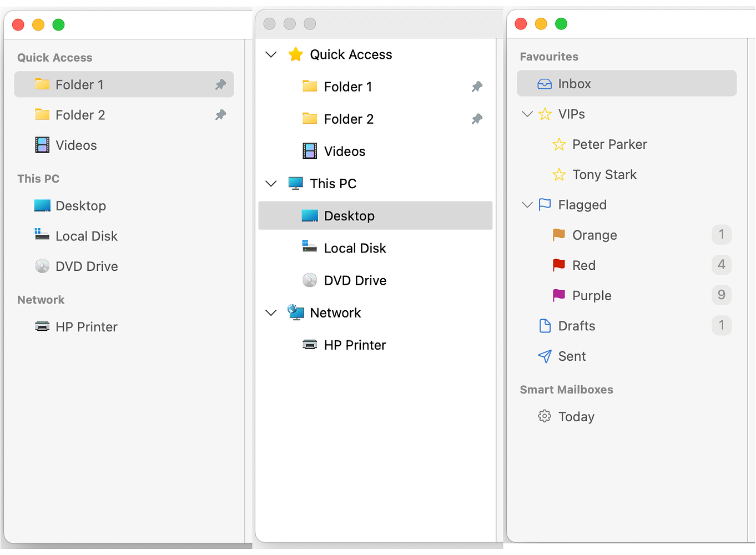Click the Smart Mailboxes heading

click(x=566, y=389)
